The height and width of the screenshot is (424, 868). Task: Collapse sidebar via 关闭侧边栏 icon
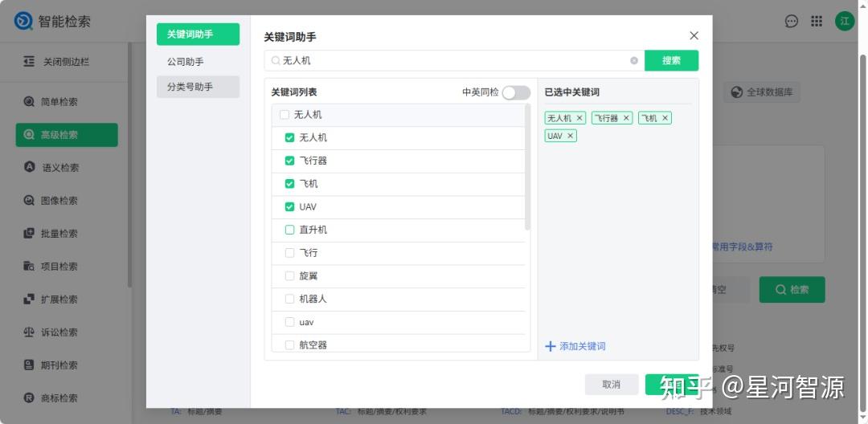[29, 61]
